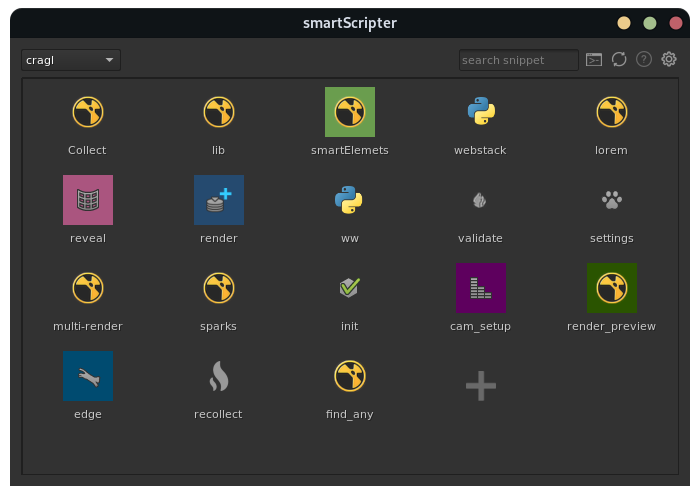The height and width of the screenshot is (496, 700).
Task: Open the ww Python snippet
Action: 349,200
